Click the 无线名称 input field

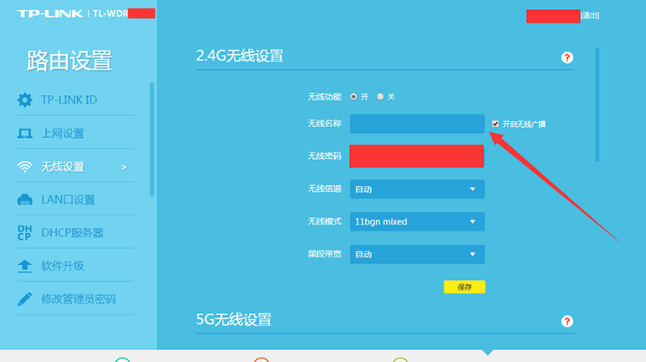pos(417,124)
